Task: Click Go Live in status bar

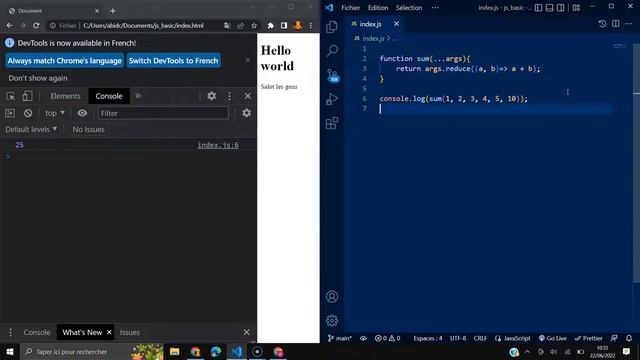Action: [x=553, y=338]
